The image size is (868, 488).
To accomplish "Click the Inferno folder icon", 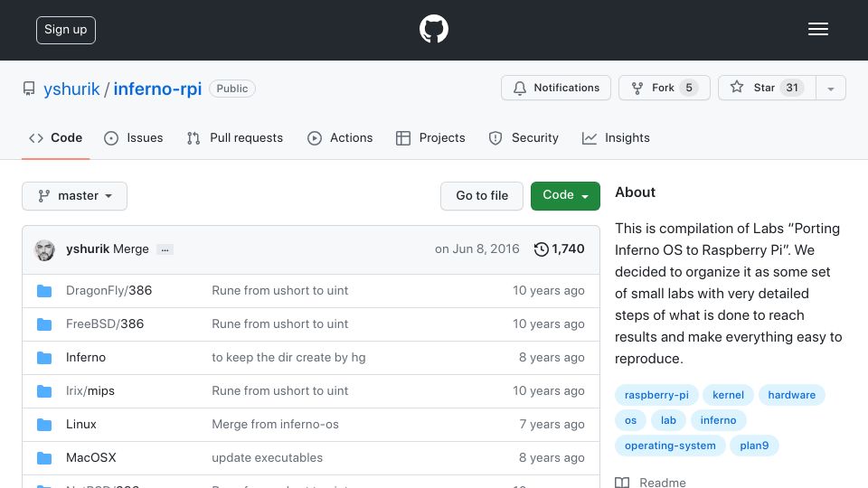I will [x=44, y=358].
